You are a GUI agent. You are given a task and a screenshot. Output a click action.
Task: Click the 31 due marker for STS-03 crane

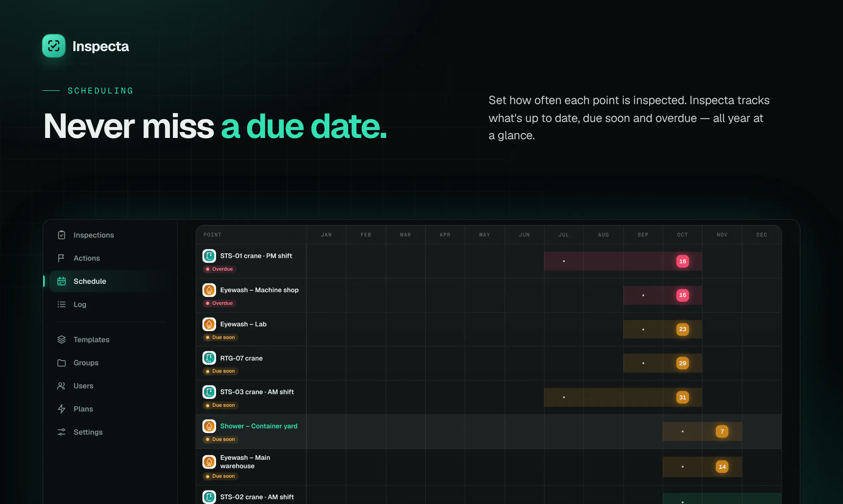click(683, 397)
